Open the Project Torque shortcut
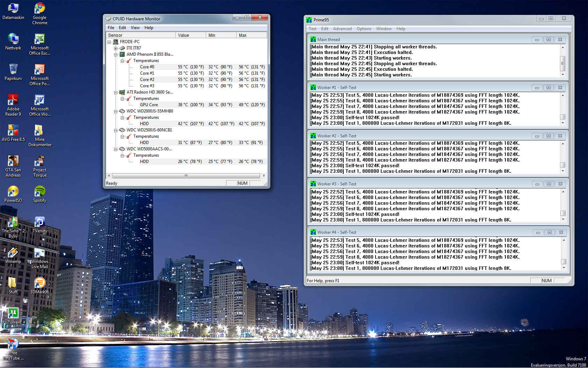This screenshot has width=588, height=368. coord(40,166)
